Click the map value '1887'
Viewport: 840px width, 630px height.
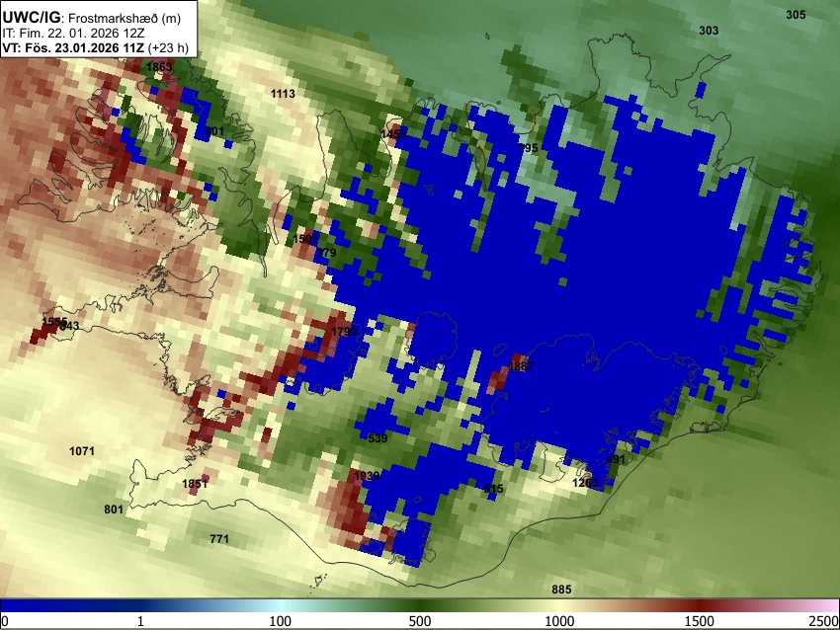tap(521, 366)
